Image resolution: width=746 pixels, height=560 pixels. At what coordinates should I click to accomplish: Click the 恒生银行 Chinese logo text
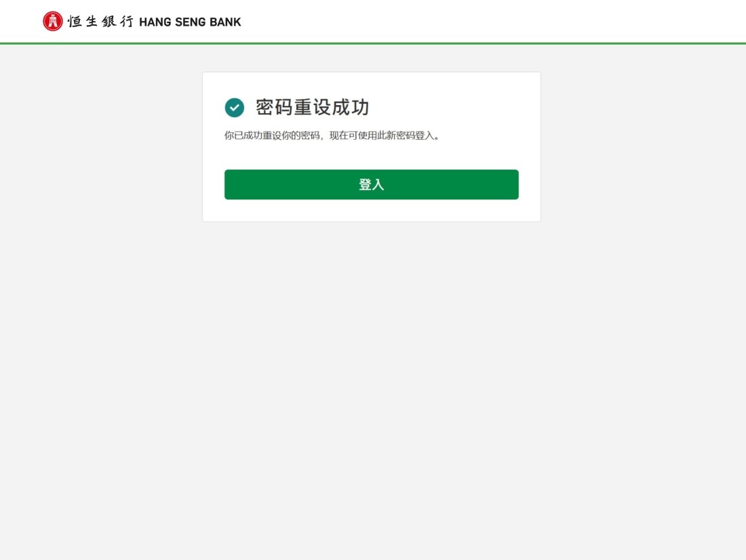pyautogui.click(x=100, y=22)
